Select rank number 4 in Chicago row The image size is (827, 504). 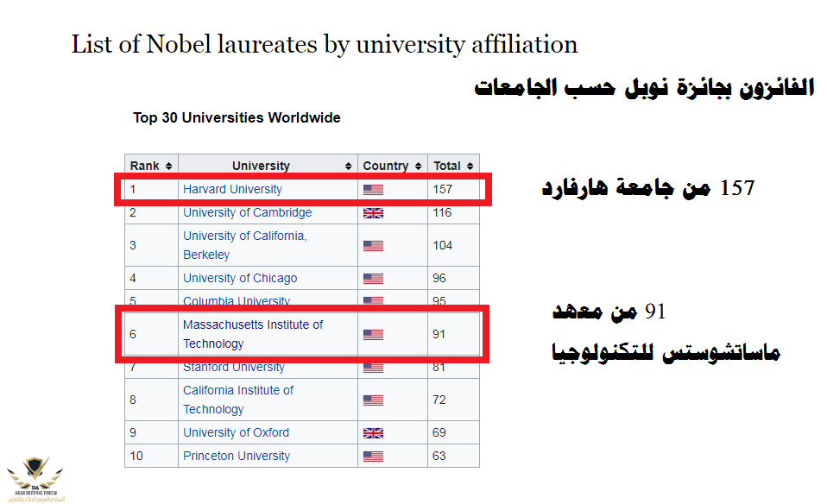point(133,278)
